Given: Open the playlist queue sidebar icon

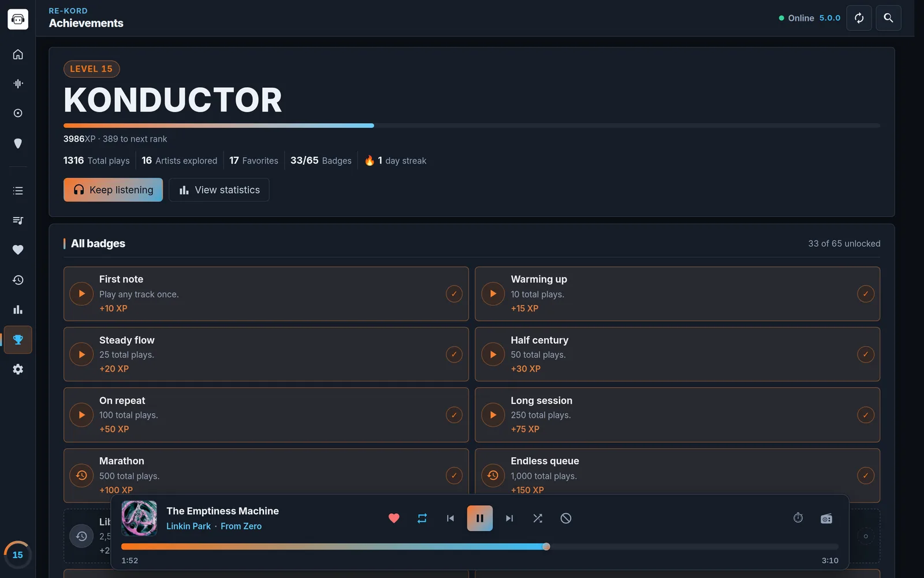Looking at the screenshot, I should click(x=18, y=220).
